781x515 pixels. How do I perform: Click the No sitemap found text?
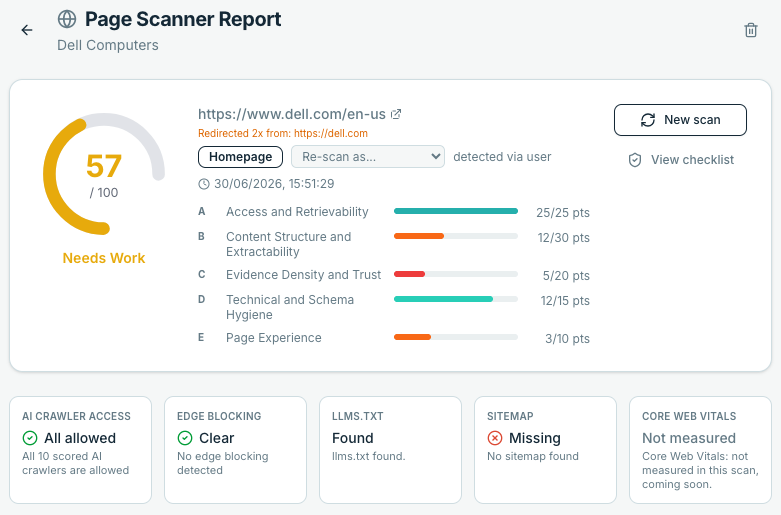coord(533,456)
